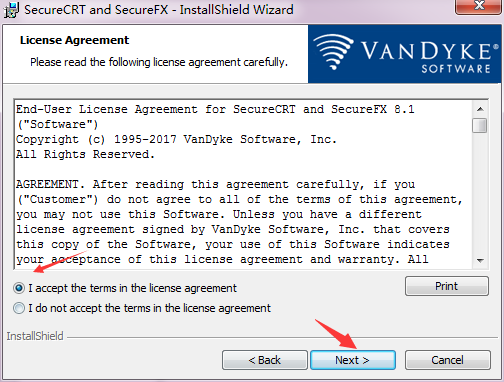Click inside the license agreement text box

point(243,184)
